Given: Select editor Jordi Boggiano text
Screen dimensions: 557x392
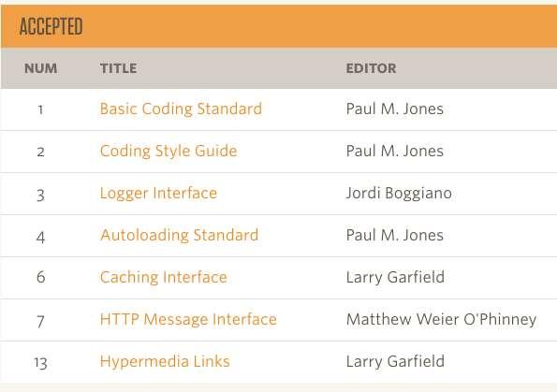Looking at the screenshot, I should [x=399, y=193].
